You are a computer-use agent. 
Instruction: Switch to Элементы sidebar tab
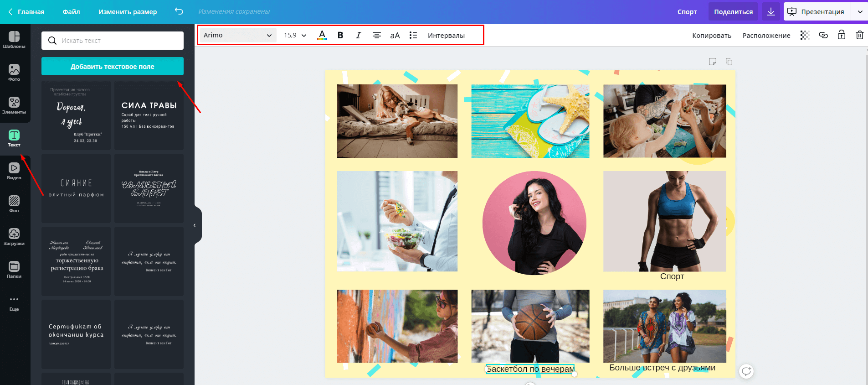point(14,105)
